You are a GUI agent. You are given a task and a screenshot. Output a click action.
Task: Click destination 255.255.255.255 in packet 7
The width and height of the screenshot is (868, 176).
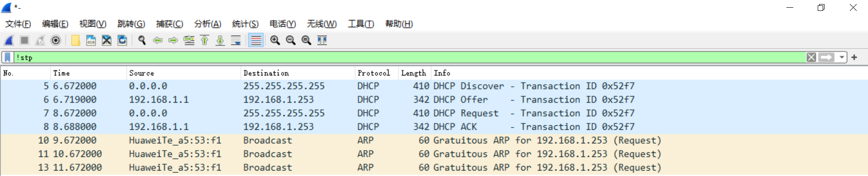pyautogui.click(x=284, y=113)
